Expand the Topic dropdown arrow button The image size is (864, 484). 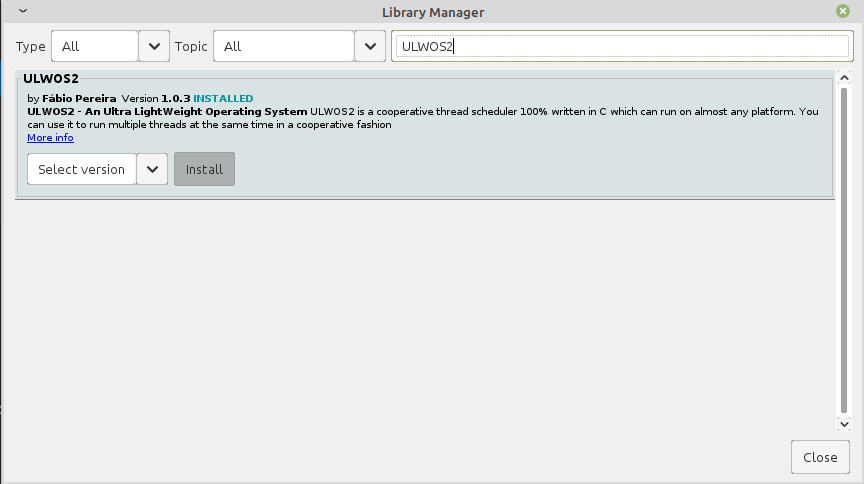(x=370, y=46)
